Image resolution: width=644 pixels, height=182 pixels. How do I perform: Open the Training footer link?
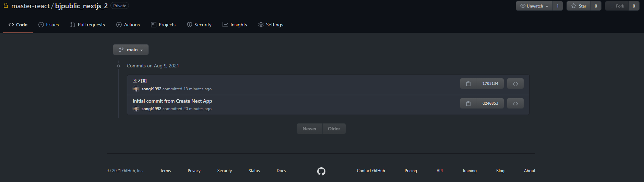pos(469,171)
